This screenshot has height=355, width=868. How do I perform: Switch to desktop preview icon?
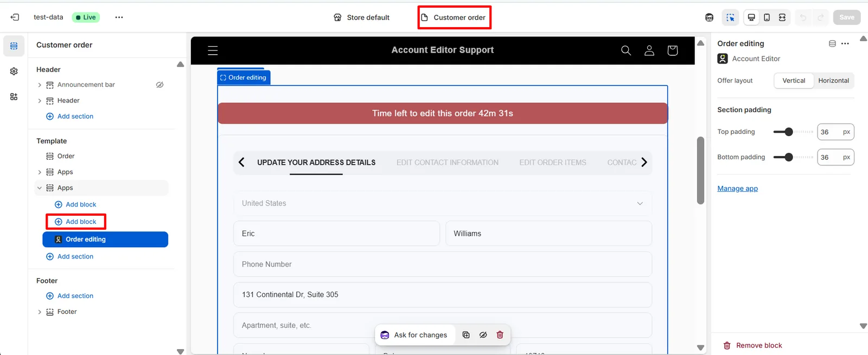coord(751,17)
